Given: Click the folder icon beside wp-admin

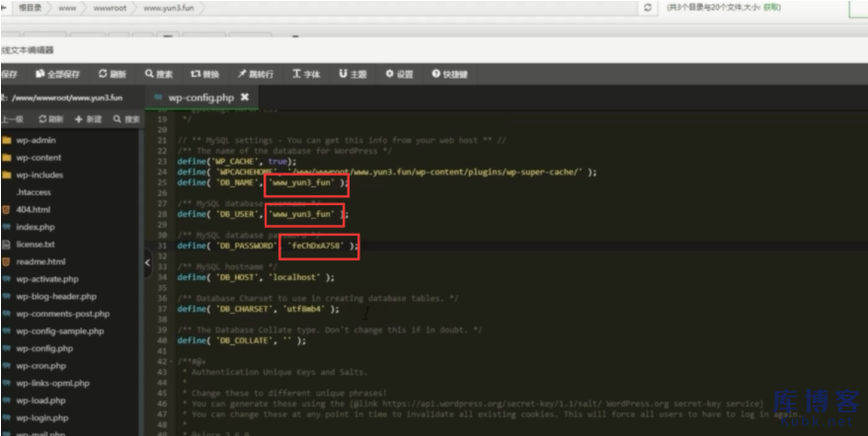Looking at the screenshot, I should 7,140.
